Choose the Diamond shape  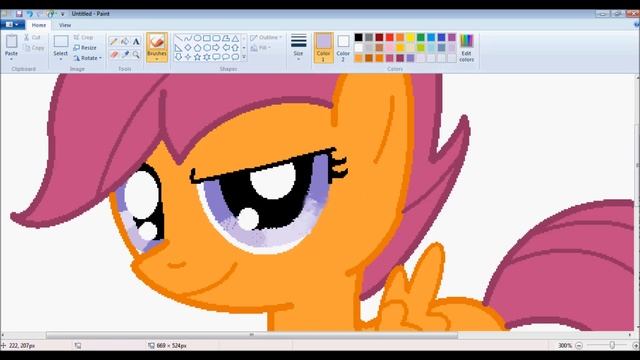click(188, 48)
